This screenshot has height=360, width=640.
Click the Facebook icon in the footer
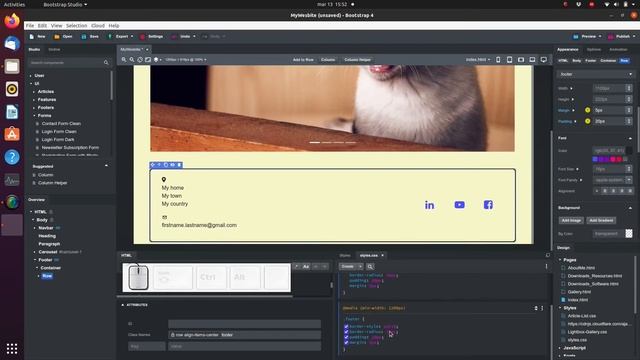tap(488, 205)
